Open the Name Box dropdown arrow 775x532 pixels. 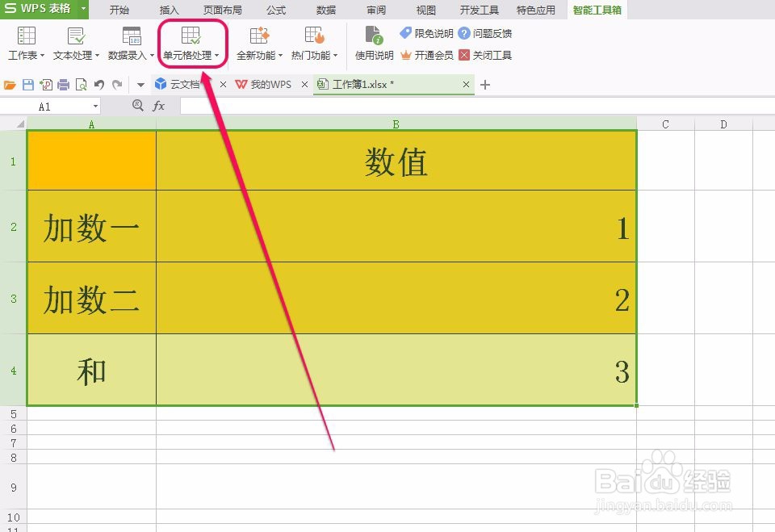coord(94,106)
